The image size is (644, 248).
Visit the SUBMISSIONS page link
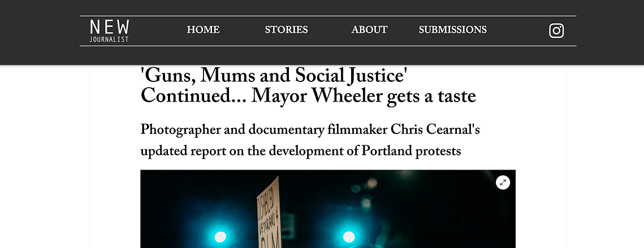tap(452, 30)
